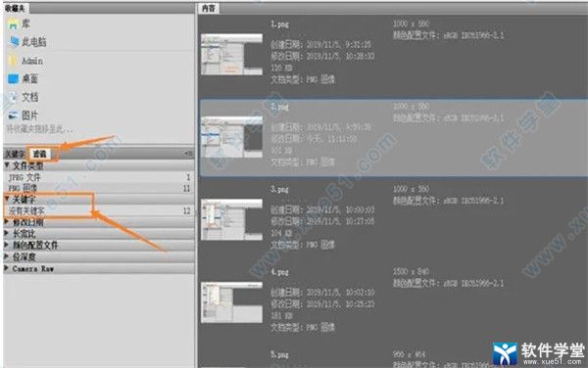
Task: Open the filter panel options menu icon
Action: point(188,154)
